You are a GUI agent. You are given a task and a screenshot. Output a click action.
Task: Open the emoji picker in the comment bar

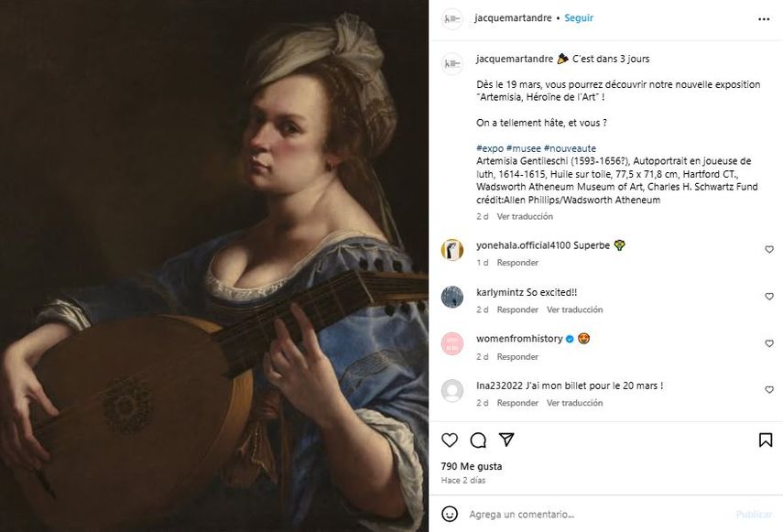click(448, 516)
